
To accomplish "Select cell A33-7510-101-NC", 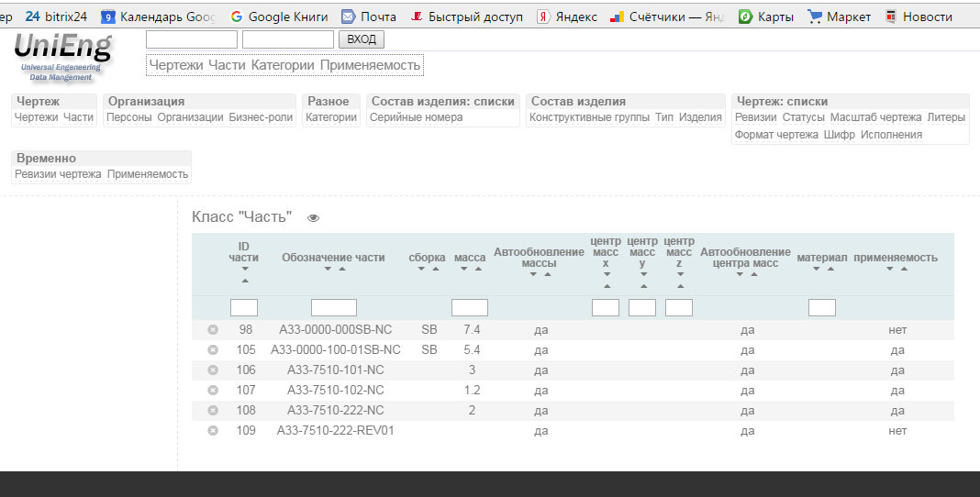I will tap(336, 370).
